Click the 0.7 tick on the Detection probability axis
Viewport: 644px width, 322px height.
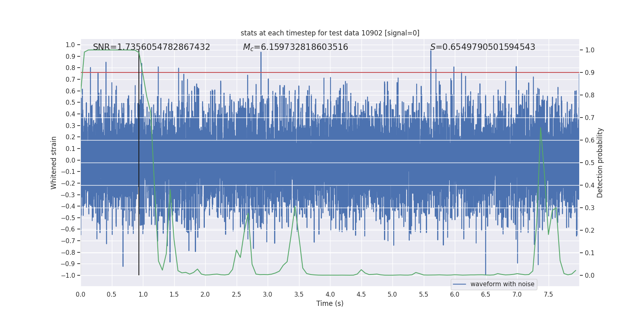(x=590, y=118)
